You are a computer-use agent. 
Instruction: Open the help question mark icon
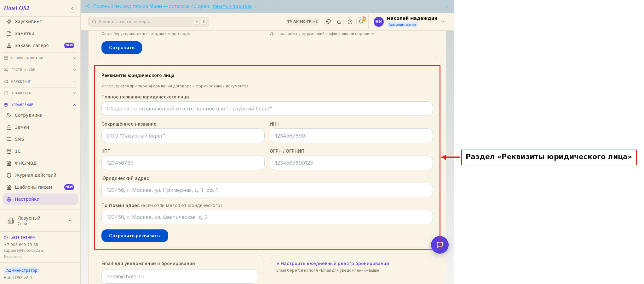click(x=350, y=21)
